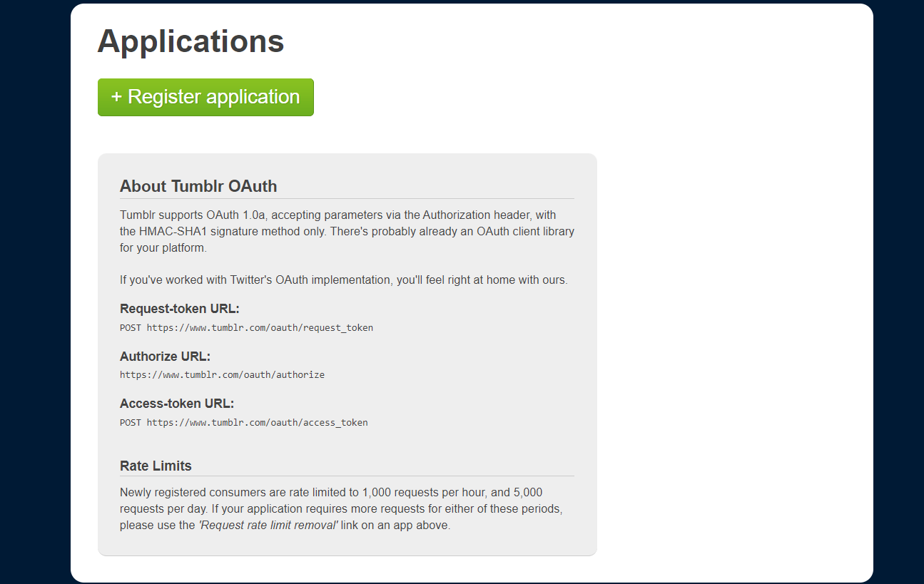Image resolution: width=924 pixels, height=584 pixels.
Task: Click the Authorize URL label
Action: (165, 357)
